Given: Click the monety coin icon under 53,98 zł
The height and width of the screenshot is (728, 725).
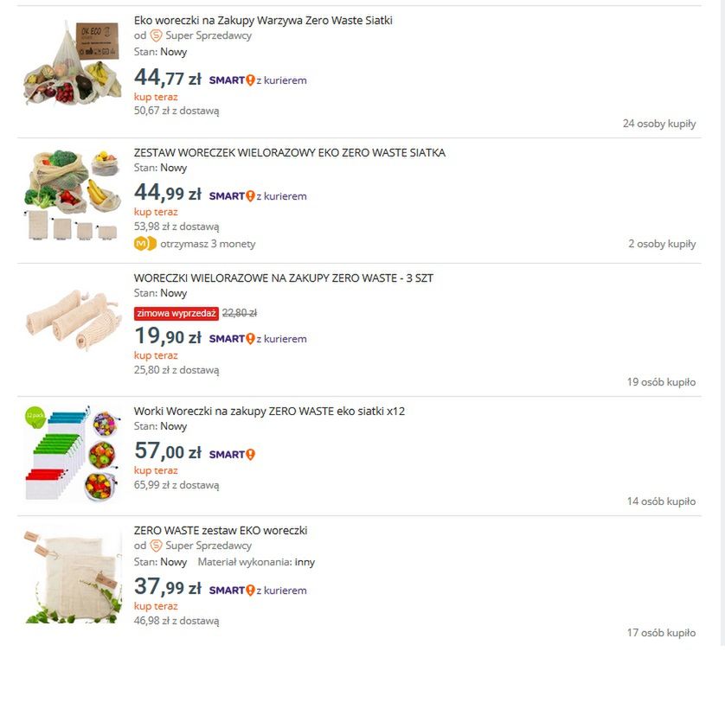Looking at the screenshot, I should (x=144, y=243).
